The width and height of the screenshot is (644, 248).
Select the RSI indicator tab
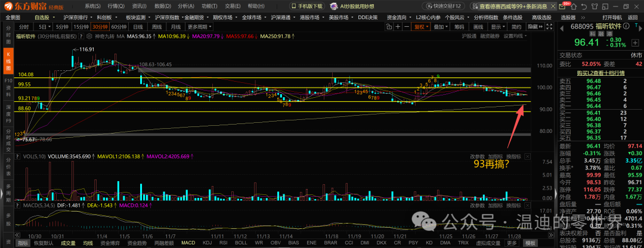click(x=223, y=243)
